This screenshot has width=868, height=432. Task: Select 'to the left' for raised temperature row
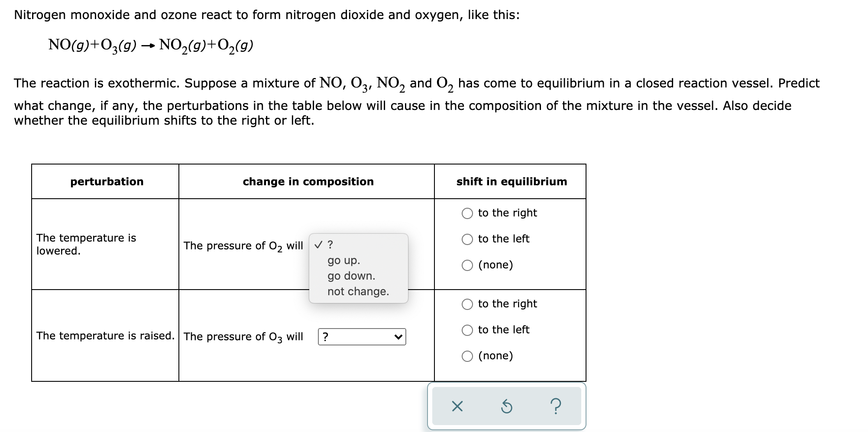(x=467, y=329)
